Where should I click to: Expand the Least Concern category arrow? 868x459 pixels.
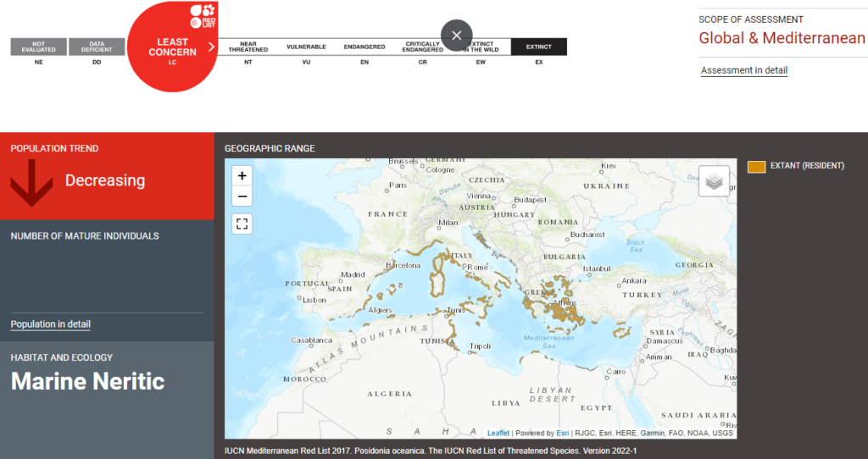coord(211,47)
